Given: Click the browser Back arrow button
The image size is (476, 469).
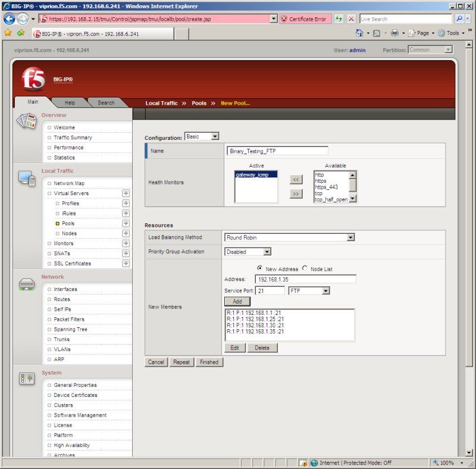Looking at the screenshot, I should click(9, 19).
